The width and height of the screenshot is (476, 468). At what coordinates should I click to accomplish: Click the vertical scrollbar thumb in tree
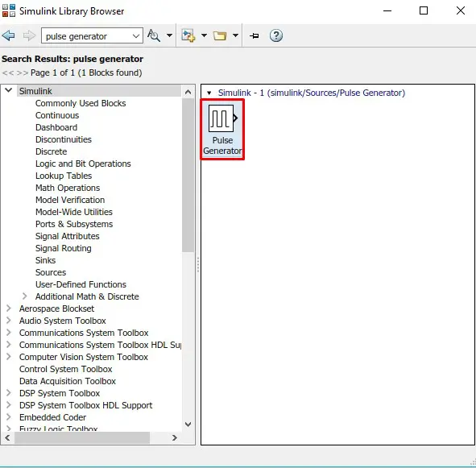[x=188, y=175]
